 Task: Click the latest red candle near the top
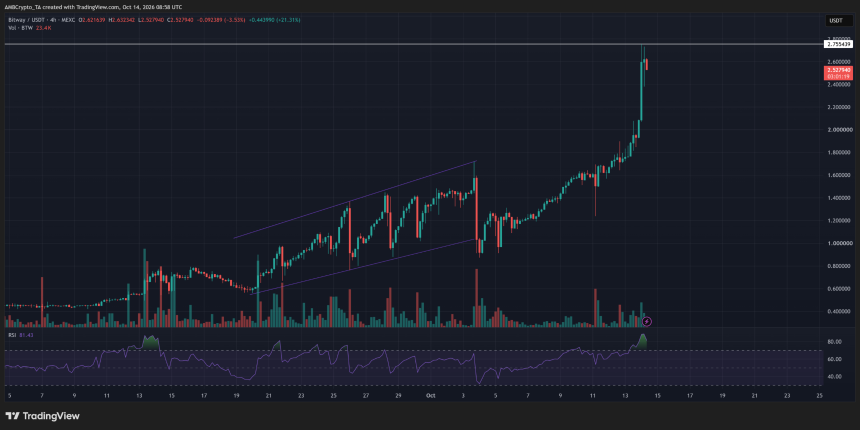(648, 64)
